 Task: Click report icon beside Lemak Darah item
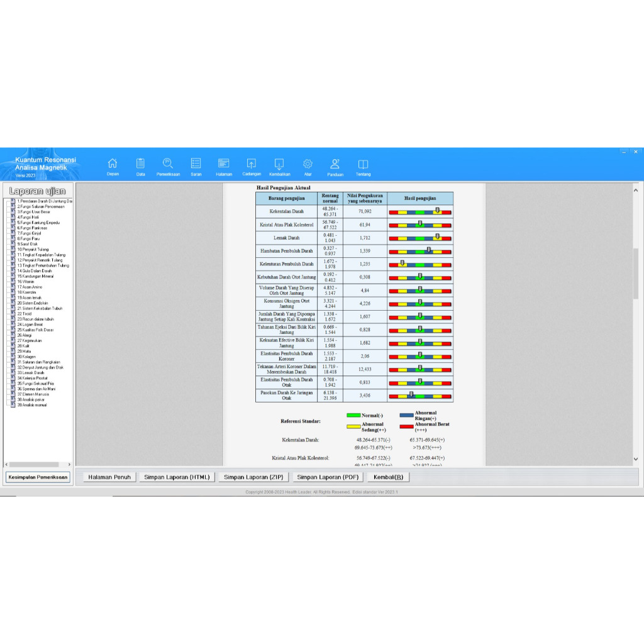tap(13, 373)
